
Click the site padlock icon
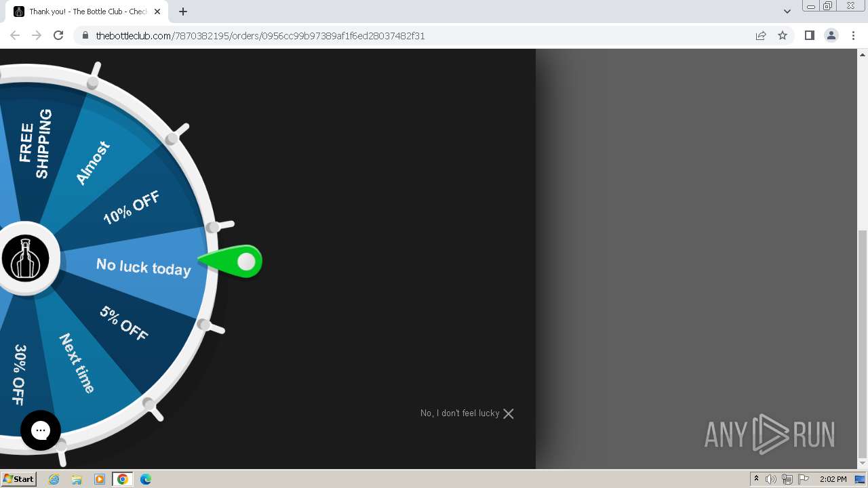pyautogui.click(x=85, y=35)
